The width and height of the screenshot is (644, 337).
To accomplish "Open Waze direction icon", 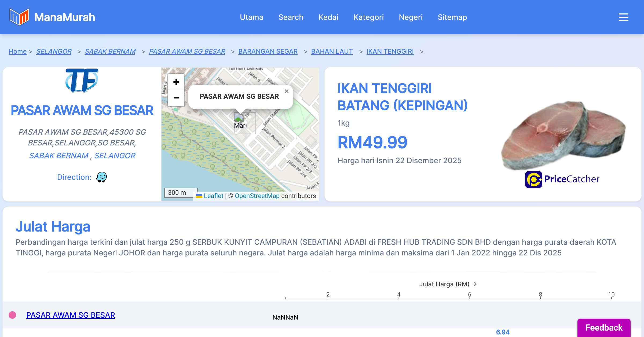I will [101, 177].
